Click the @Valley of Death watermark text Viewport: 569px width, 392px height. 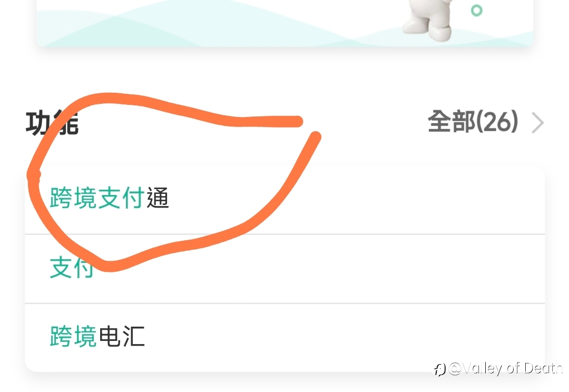505,368
